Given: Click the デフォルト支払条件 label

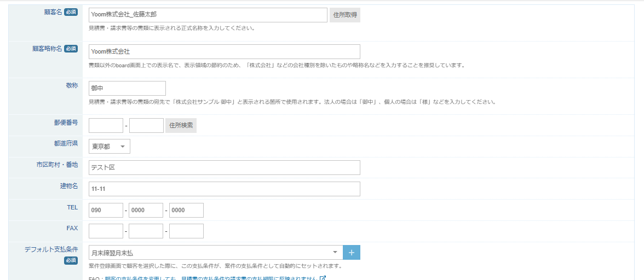Looking at the screenshot, I should point(51,249).
